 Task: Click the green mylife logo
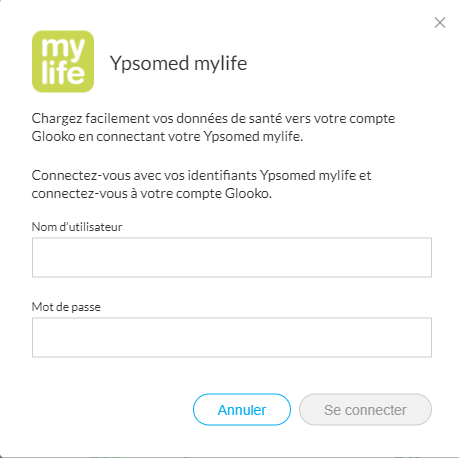click(63, 61)
